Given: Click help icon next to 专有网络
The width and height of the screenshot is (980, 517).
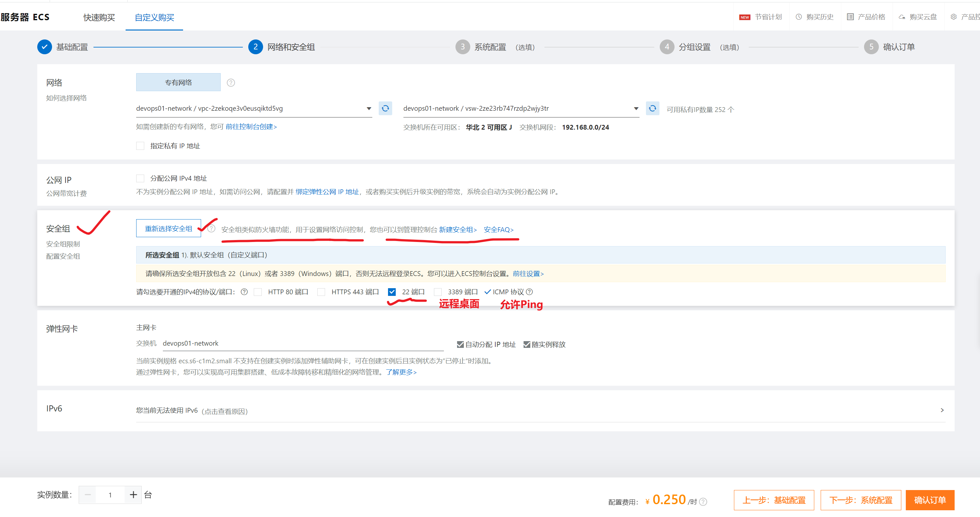Looking at the screenshot, I should 231,82.
